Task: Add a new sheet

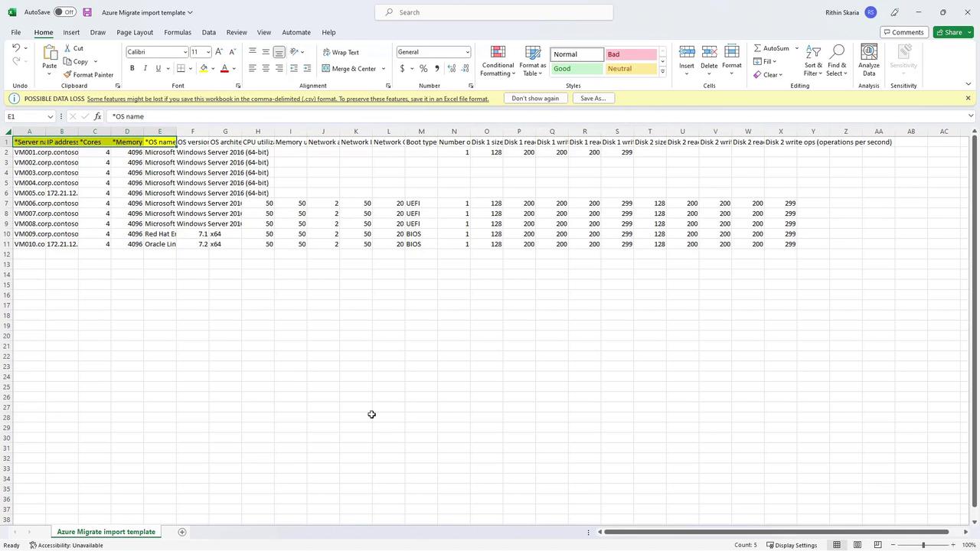Action: pos(181,532)
